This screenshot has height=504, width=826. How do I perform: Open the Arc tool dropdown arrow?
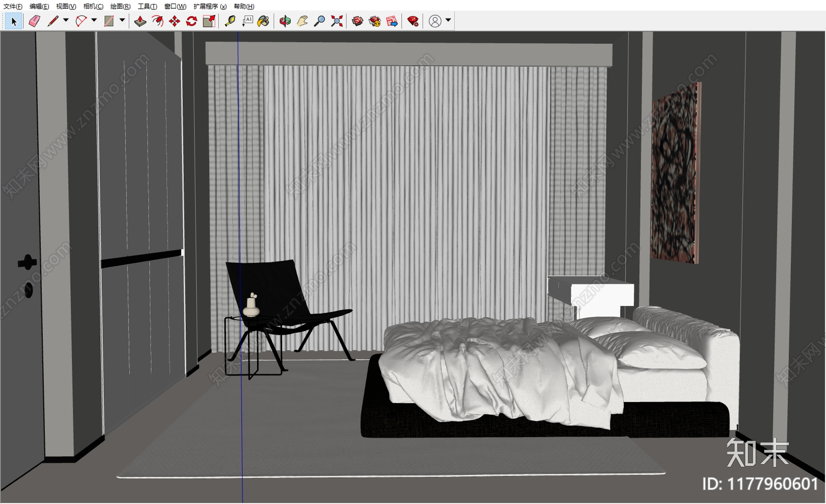pos(94,21)
